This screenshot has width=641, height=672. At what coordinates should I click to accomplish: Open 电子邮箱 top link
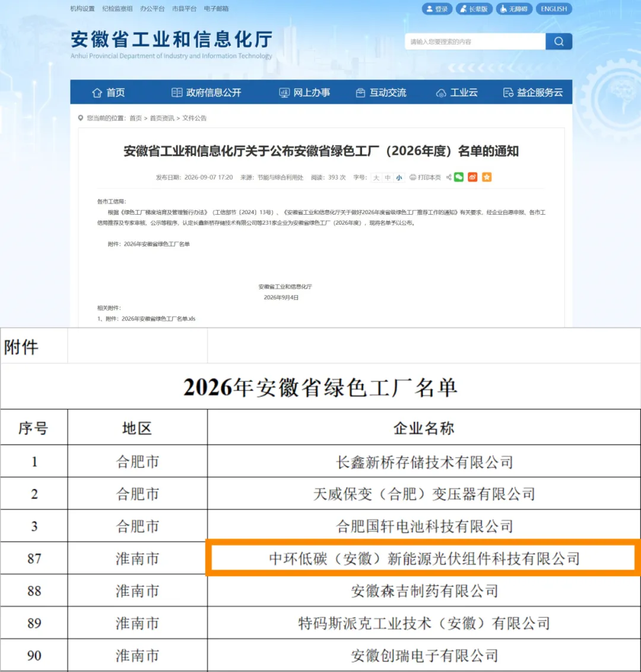216,8
